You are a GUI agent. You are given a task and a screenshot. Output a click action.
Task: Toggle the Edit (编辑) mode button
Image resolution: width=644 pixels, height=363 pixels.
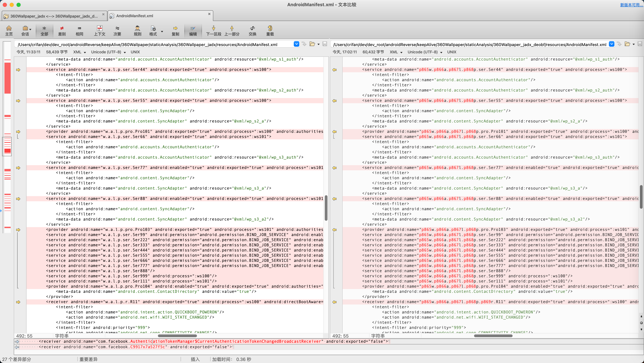coord(193,31)
